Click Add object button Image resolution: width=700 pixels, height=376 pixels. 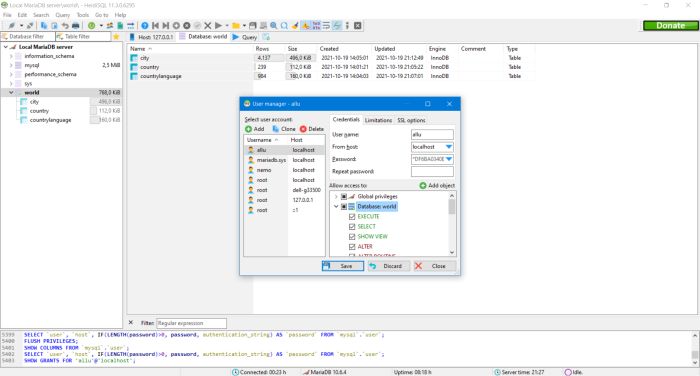[437, 185]
